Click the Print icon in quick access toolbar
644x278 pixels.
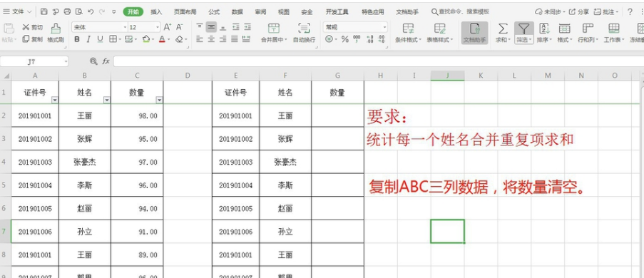(x=67, y=11)
